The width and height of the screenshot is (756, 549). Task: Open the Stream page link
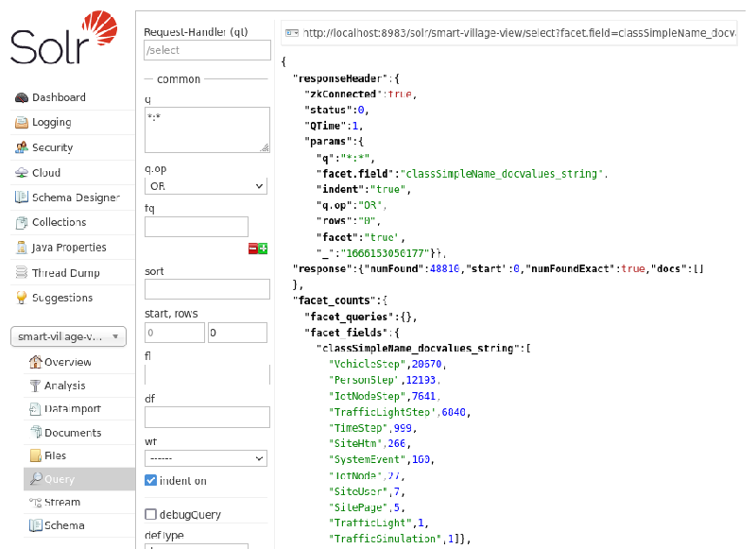(62, 503)
